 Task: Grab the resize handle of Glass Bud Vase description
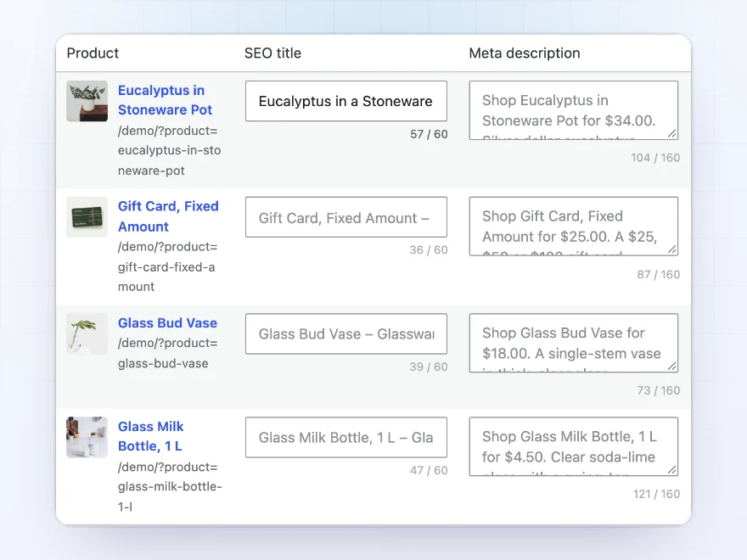[x=672, y=367]
